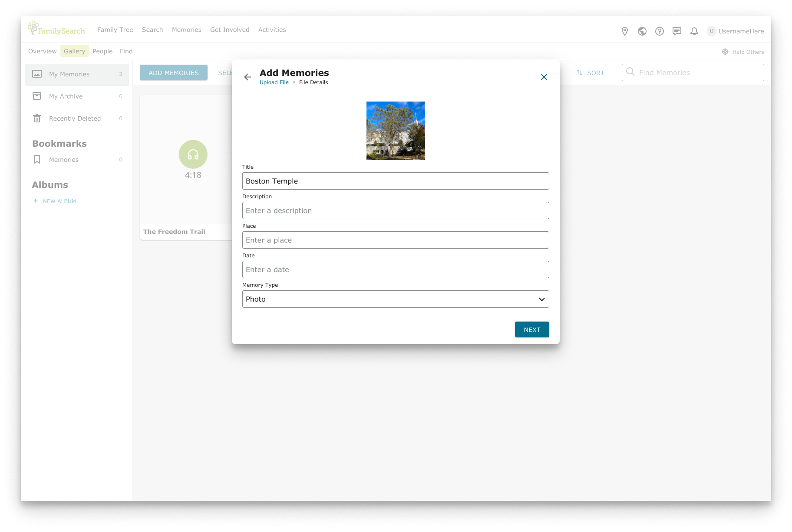
Task: Play the audio memory headphone icon
Action: coord(193,154)
